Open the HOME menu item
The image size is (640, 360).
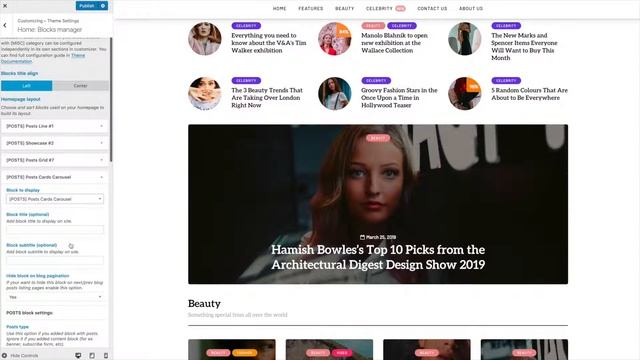(x=280, y=8)
